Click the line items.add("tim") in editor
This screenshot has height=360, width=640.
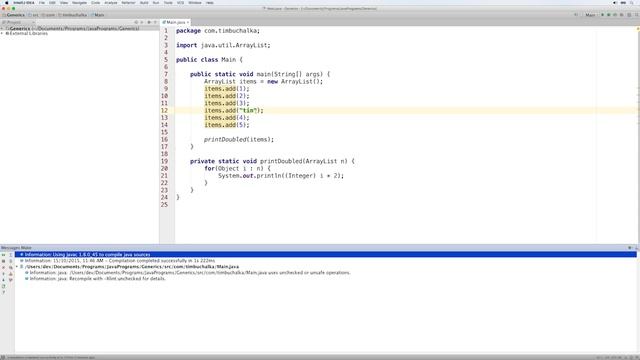point(234,110)
